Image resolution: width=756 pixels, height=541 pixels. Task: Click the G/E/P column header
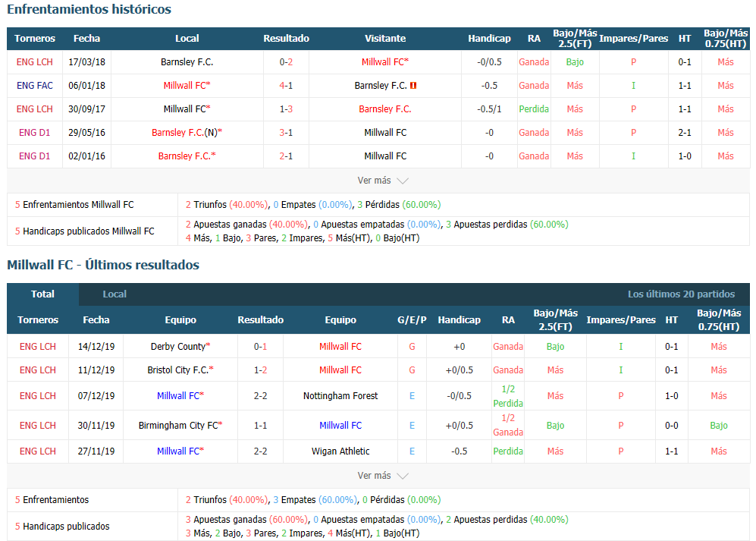[412, 320]
